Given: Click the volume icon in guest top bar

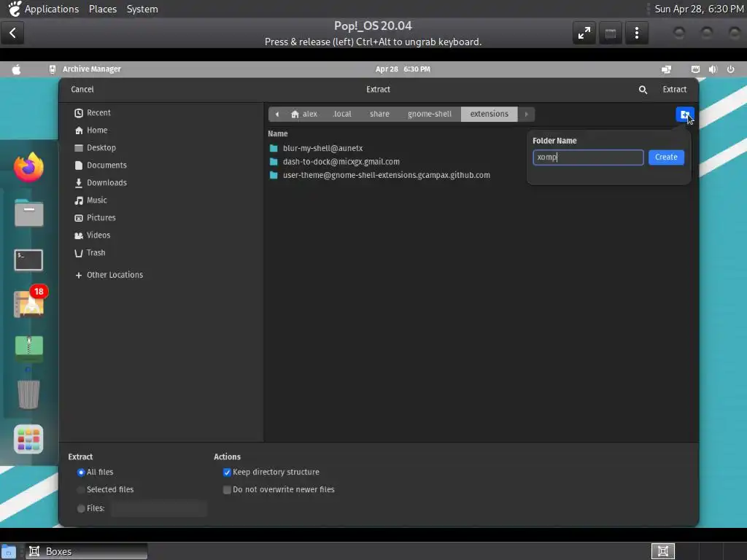Looking at the screenshot, I should [x=713, y=69].
